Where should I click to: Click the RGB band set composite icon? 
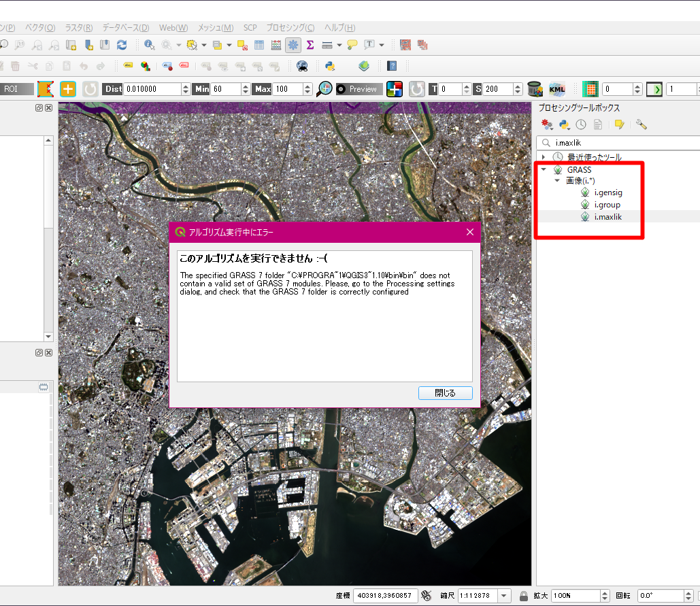pyautogui.click(x=395, y=88)
